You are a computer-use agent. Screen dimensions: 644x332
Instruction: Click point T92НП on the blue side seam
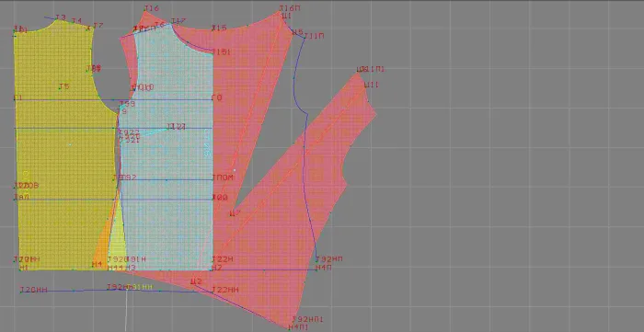[x=329, y=259]
